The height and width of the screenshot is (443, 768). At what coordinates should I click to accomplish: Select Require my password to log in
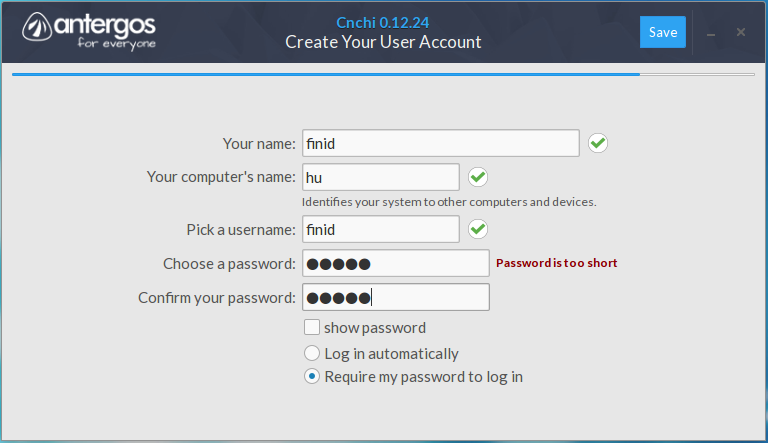(x=312, y=376)
